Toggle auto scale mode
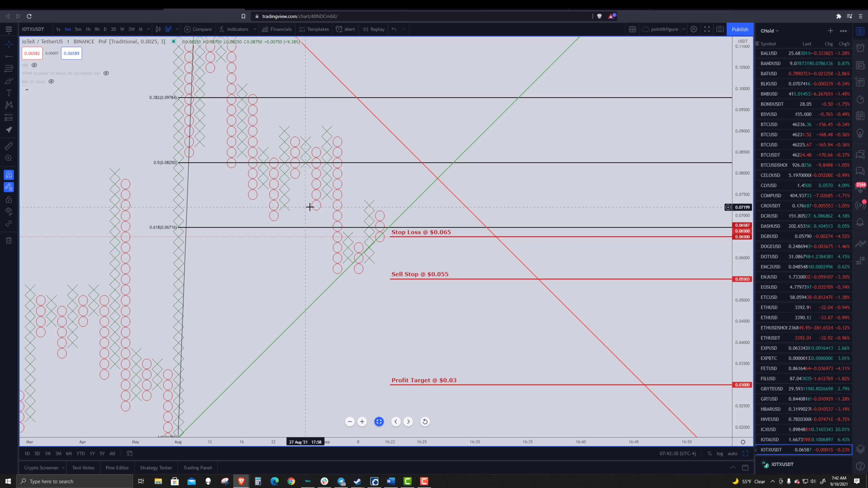The image size is (868, 488). (x=732, y=454)
